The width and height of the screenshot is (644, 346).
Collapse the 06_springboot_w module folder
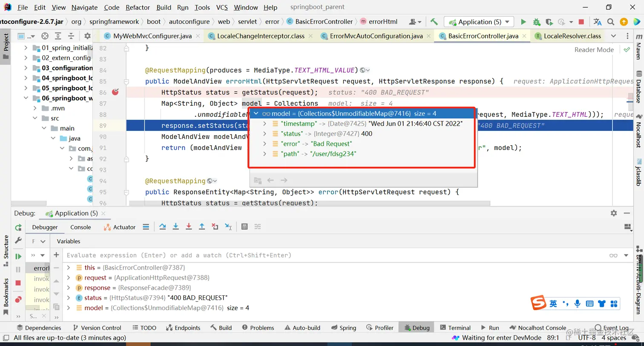26,98
